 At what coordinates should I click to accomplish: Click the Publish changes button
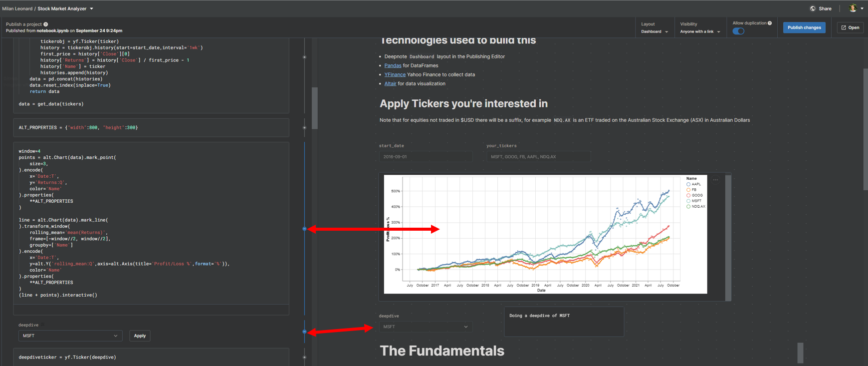point(804,27)
